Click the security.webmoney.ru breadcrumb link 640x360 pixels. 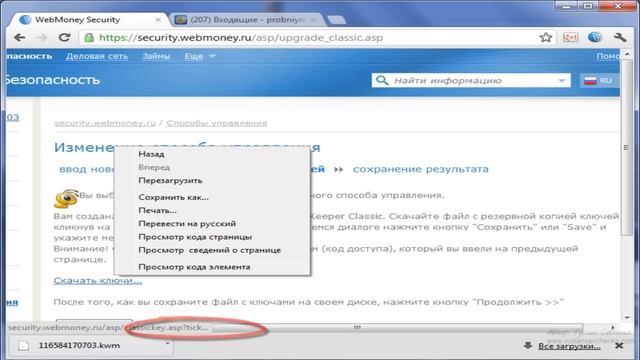click(105, 123)
